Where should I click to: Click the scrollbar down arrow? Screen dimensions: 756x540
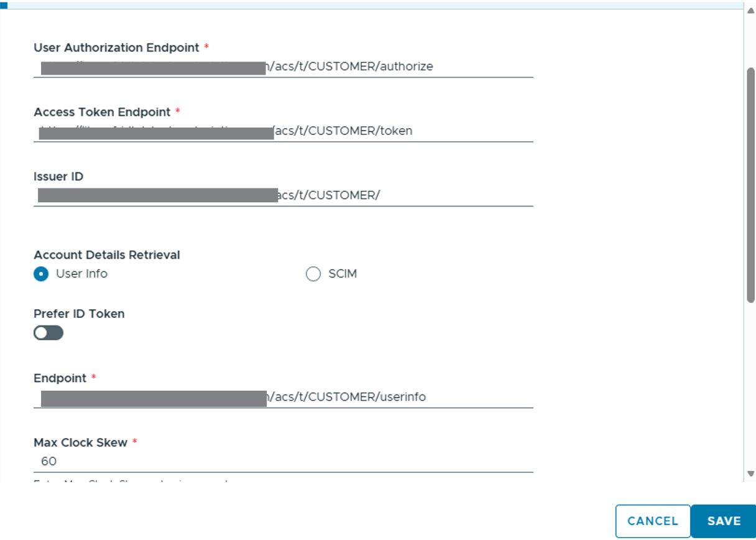click(x=750, y=474)
